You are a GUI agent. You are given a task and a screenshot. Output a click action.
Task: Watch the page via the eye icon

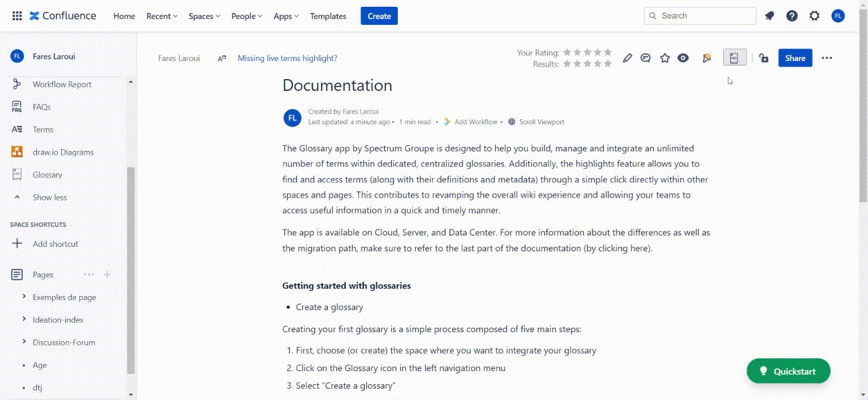point(683,58)
